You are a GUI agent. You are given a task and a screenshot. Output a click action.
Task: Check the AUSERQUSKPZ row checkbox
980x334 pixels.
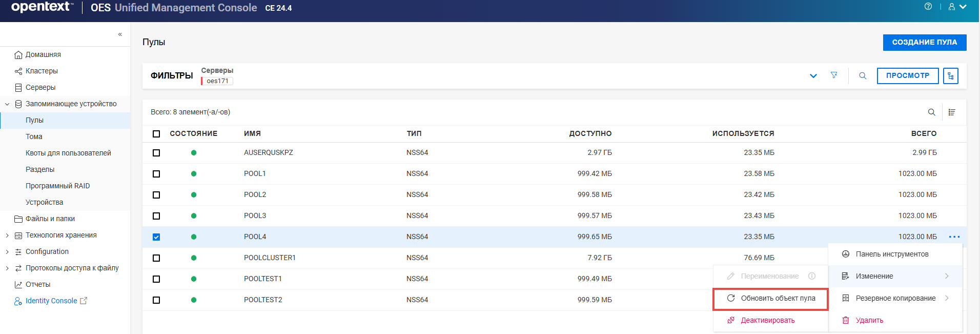[156, 153]
